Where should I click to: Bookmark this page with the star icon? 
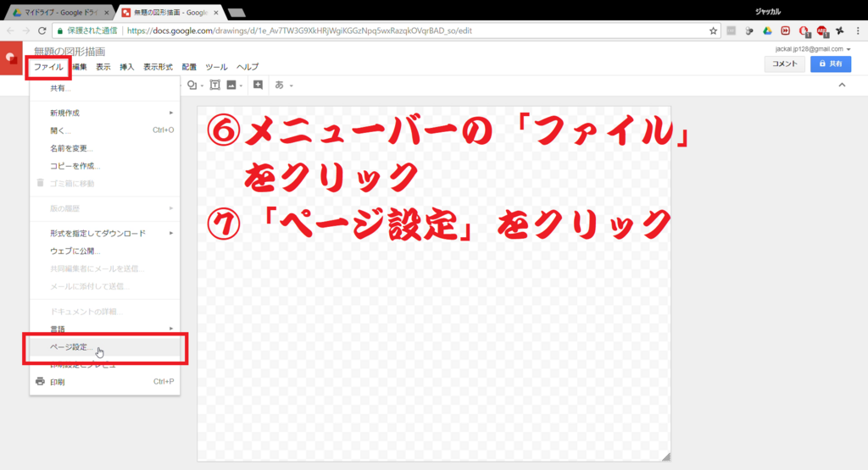[713, 31]
